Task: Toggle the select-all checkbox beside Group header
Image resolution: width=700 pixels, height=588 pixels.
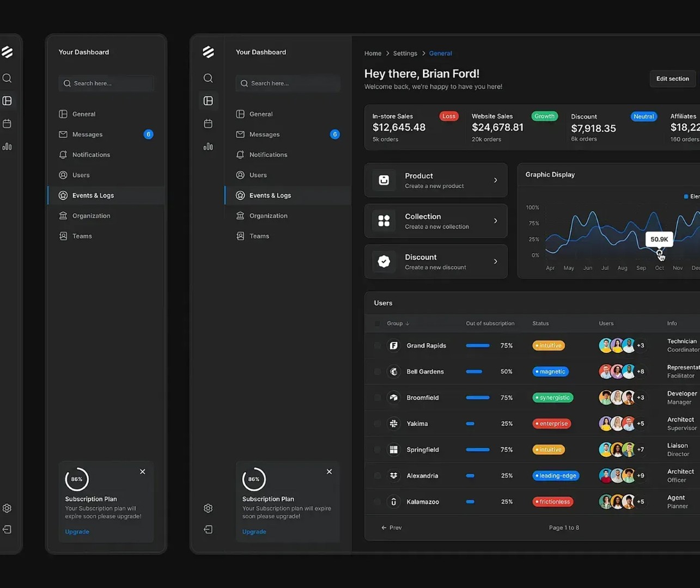Action: click(377, 323)
